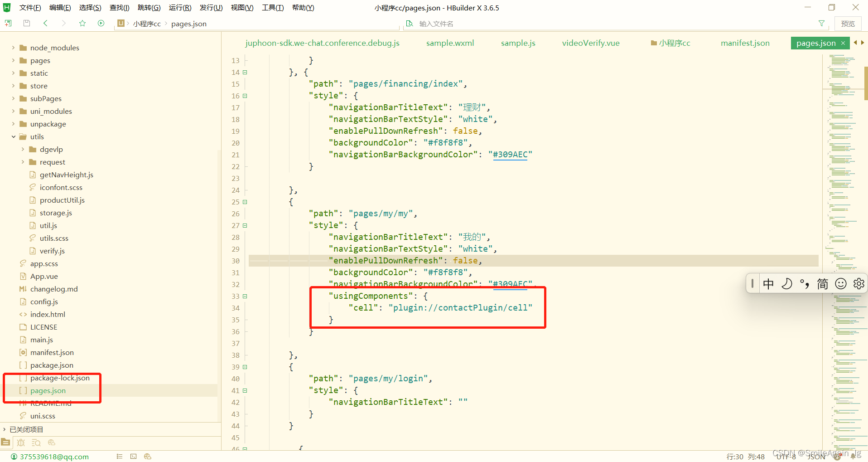Open the 跳转(G) menu

coord(149,8)
